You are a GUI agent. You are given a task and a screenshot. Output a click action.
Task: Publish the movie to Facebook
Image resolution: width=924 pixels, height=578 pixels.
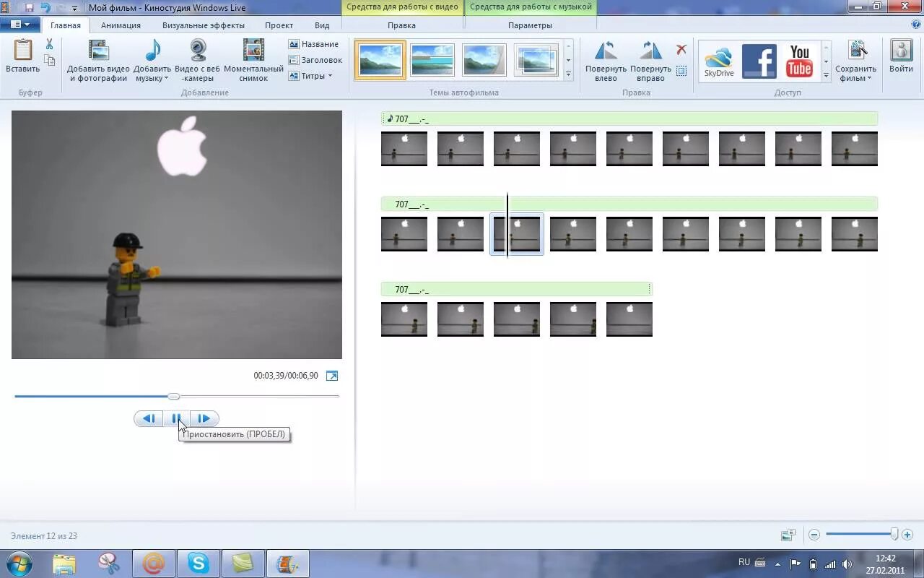(x=759, y=61)
